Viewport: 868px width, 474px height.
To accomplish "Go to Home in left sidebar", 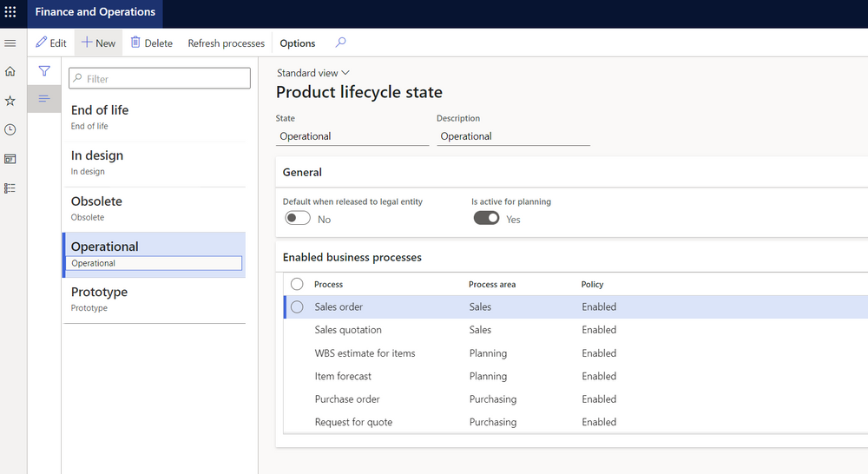I will coord(10,71).
